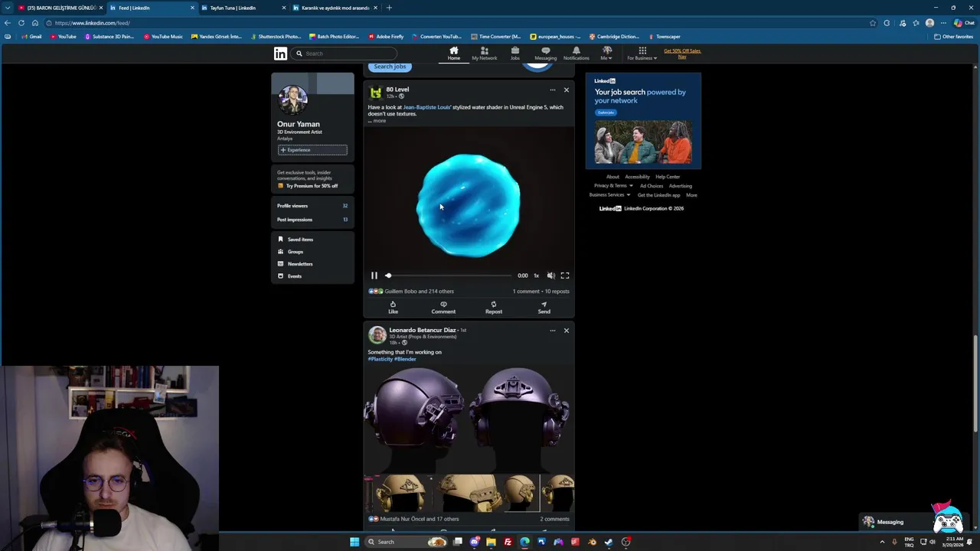Expand Business Services dropdown
The image size is (980, 551).
pyautogui.click(x=609, y=195)
